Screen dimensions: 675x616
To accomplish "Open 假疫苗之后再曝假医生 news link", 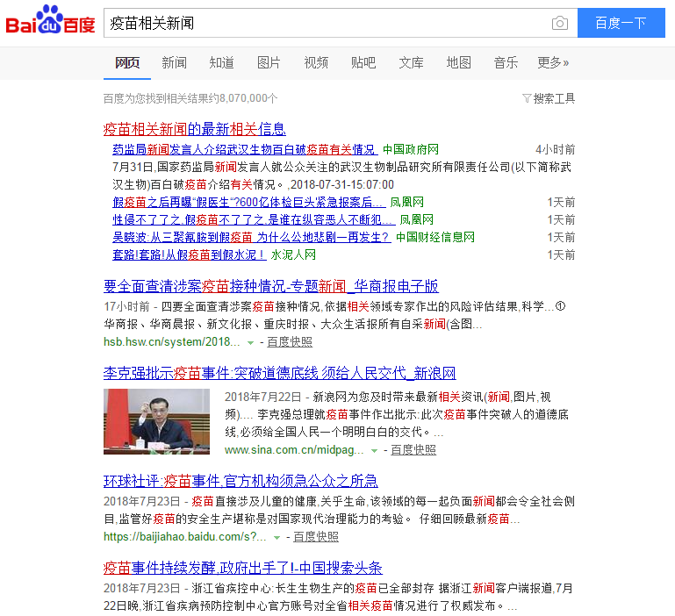I will 248,203.
